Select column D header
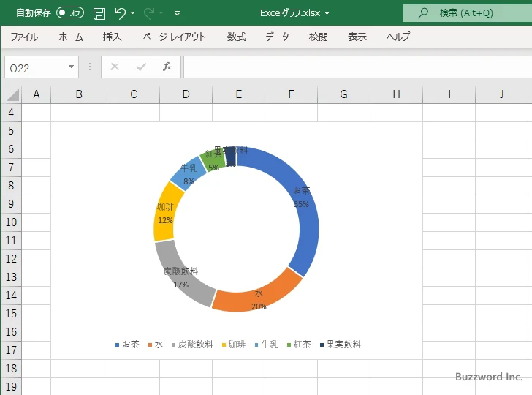Image resolution: width=532 pixels, height=395 pixels. click(186, 94)
